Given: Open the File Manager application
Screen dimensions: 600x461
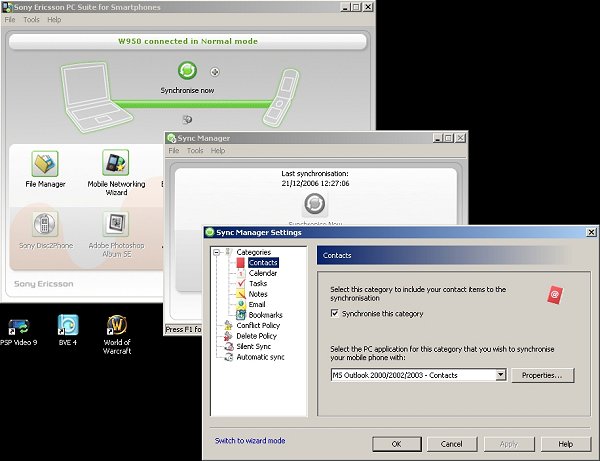Looking at the screenshot, I should point(44,164).
